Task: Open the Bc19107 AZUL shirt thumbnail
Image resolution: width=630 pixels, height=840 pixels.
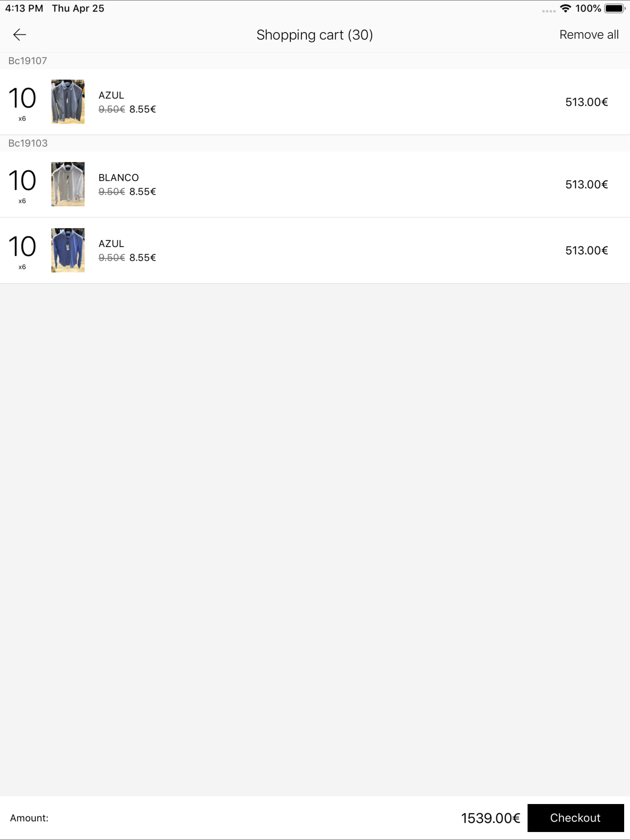Action: (x=68, y=101)
